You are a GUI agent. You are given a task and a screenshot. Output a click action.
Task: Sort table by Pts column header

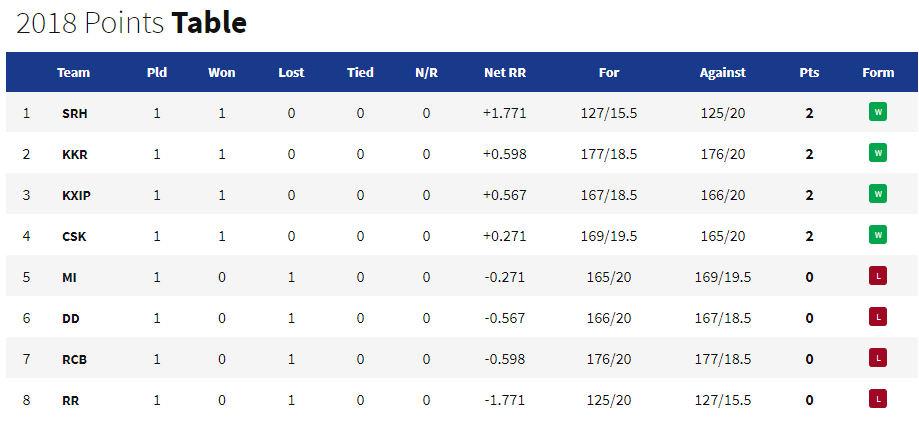click(x=809, y=73)
